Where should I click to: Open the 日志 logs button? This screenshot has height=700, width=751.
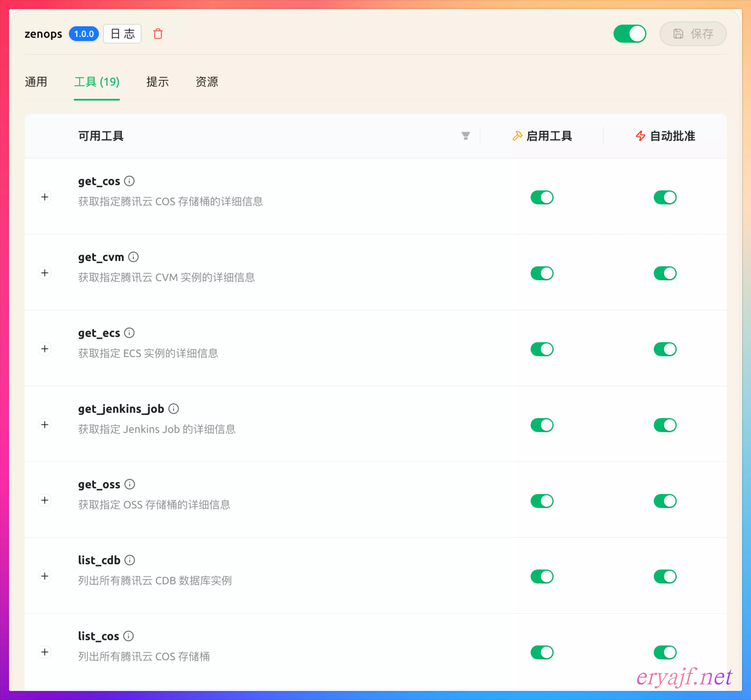pyautogui.click(x=122, y=34)
